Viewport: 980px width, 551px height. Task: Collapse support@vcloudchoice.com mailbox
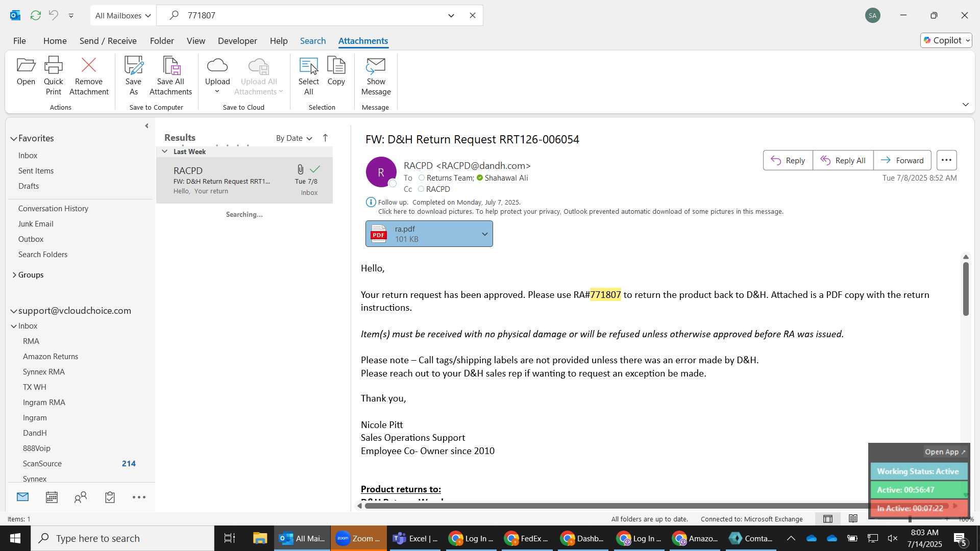tap(14, 311)
